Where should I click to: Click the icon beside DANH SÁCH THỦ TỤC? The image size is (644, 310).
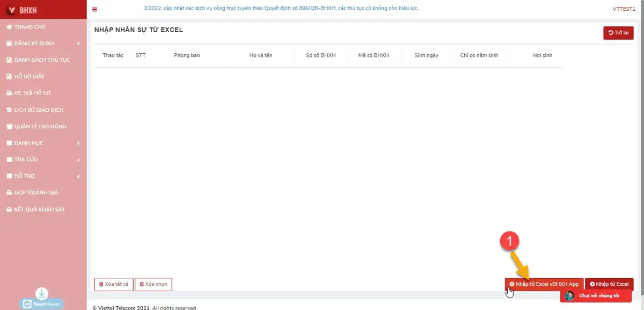point(9,60)
